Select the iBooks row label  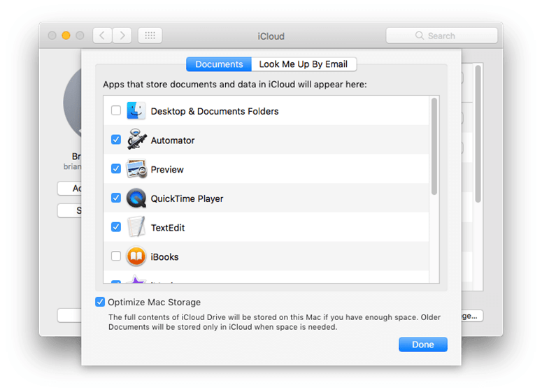coord(164,256)
